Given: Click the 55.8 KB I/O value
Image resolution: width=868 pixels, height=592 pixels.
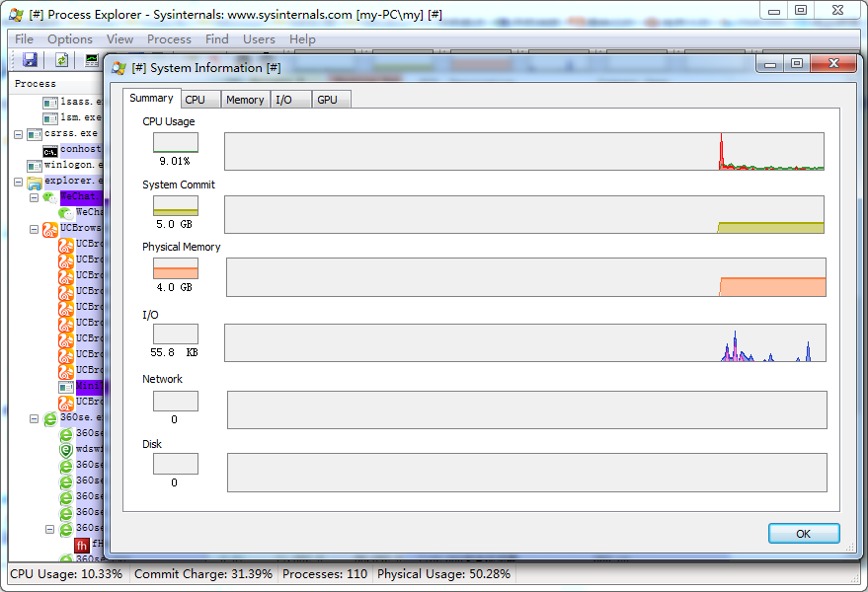Looking at the screenshot, I should 174,352.
